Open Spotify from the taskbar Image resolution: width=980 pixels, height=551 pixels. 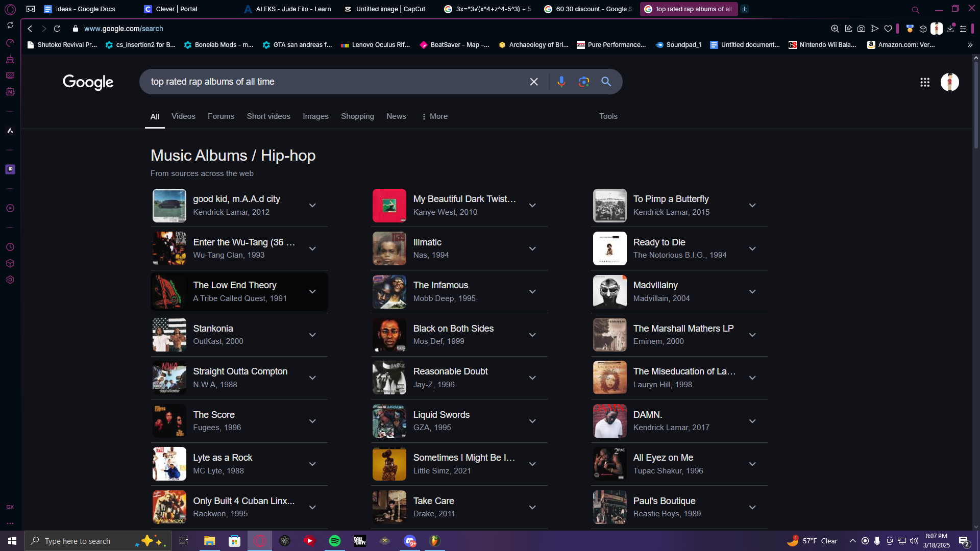335,541
